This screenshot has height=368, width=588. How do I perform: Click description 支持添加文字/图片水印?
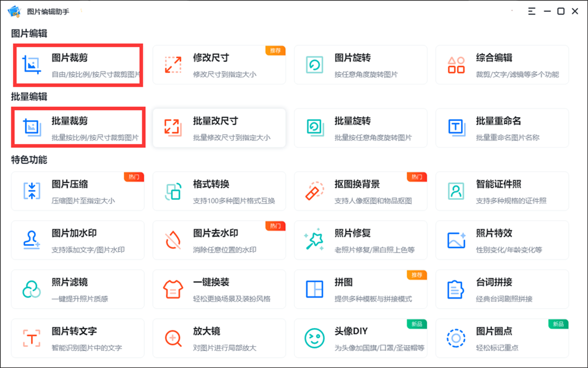(88, 250)
